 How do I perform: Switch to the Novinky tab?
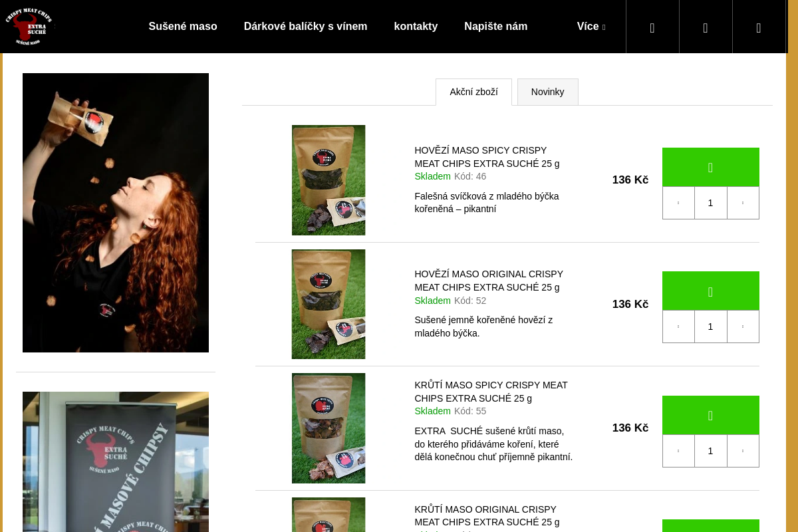[547, 92]
